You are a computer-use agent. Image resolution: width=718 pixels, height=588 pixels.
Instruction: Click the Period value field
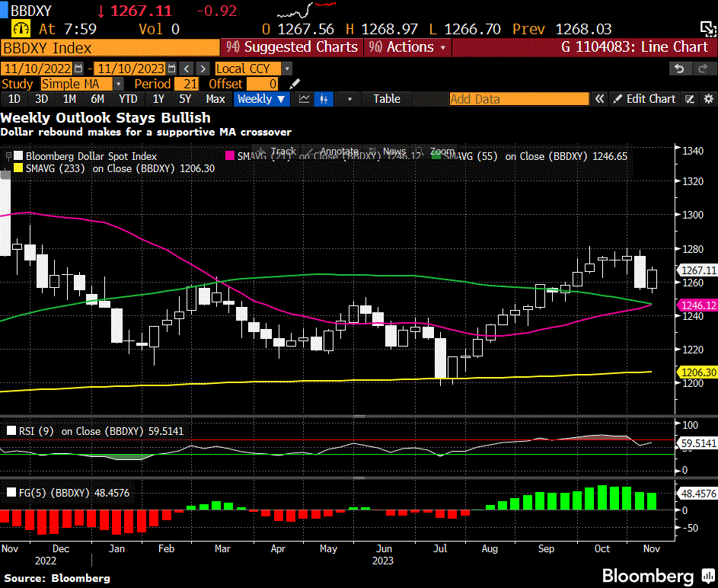[x=185, y=84]
